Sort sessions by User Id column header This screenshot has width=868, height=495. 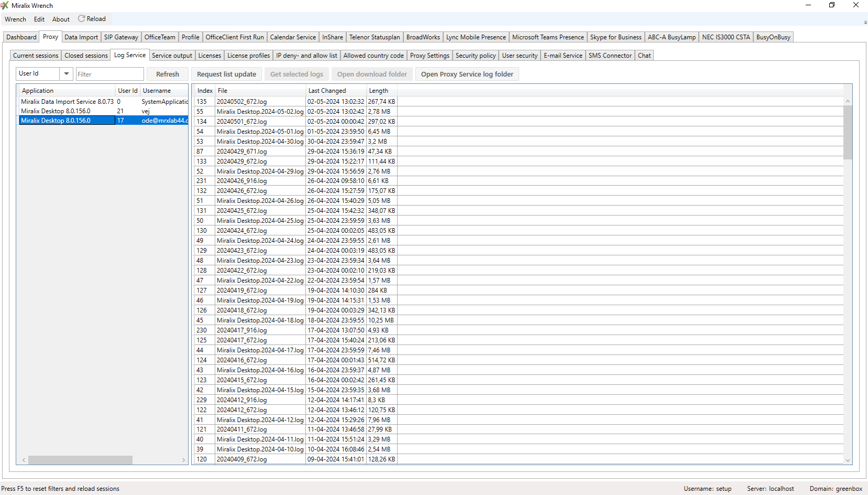click(x=128, y=91)
